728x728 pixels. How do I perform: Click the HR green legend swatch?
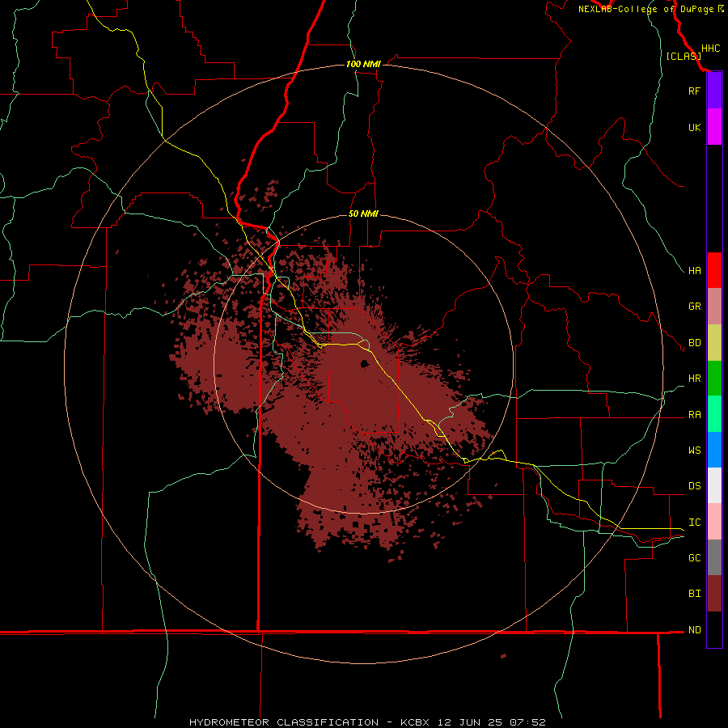pyautogui.click(x=714, y=378)
